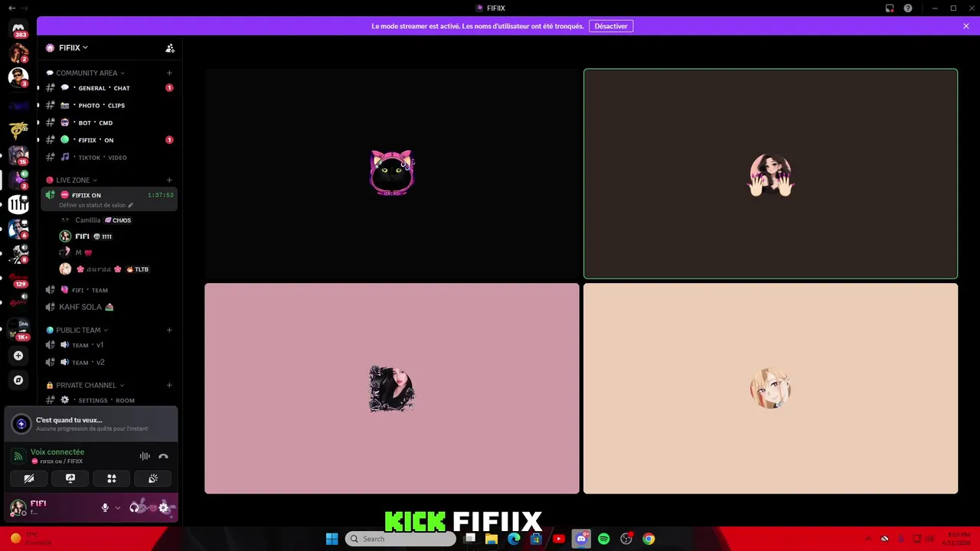Open Google Chrome from the taskbar
This screenshot has height=551, width=980.
(648, 539)
